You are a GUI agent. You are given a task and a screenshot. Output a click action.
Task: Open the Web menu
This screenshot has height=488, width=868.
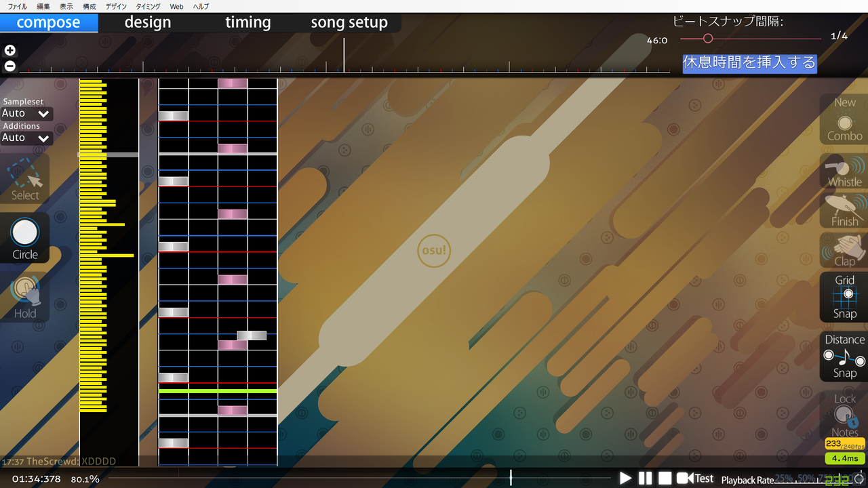click(176, 6)
